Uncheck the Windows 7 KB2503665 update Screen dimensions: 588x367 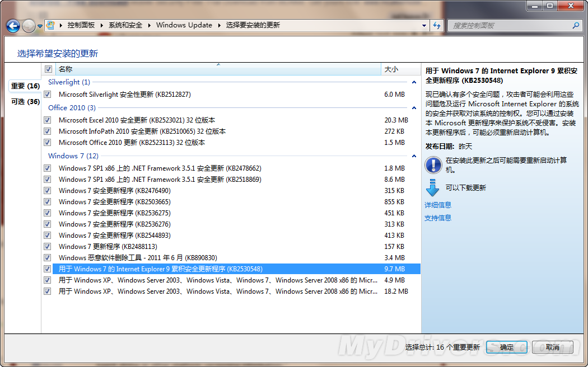[x=47, y=202]
